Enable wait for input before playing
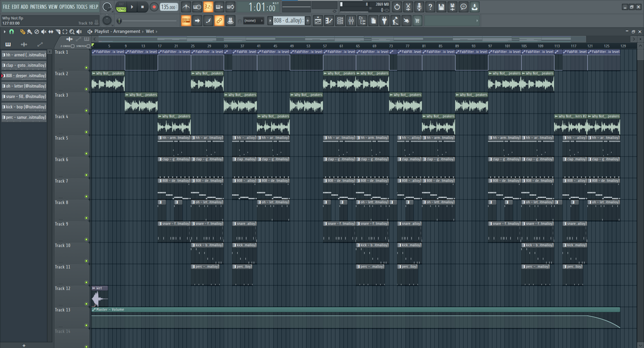This screenshot has height=348, width=644. point(197,7)
